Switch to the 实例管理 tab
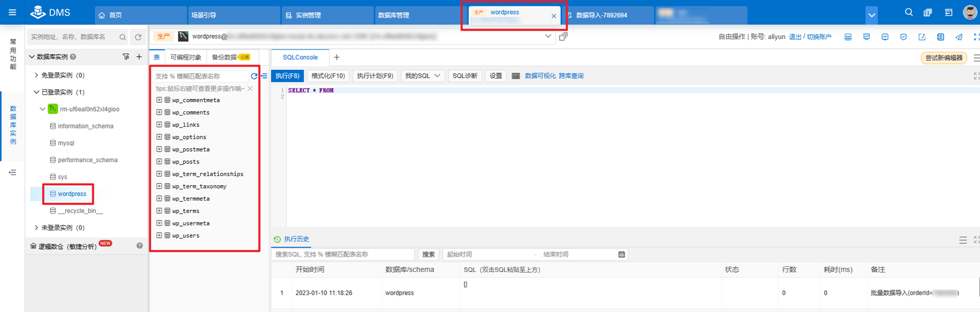980x312 pixels. pyautogui.click(x=327, y=15)
